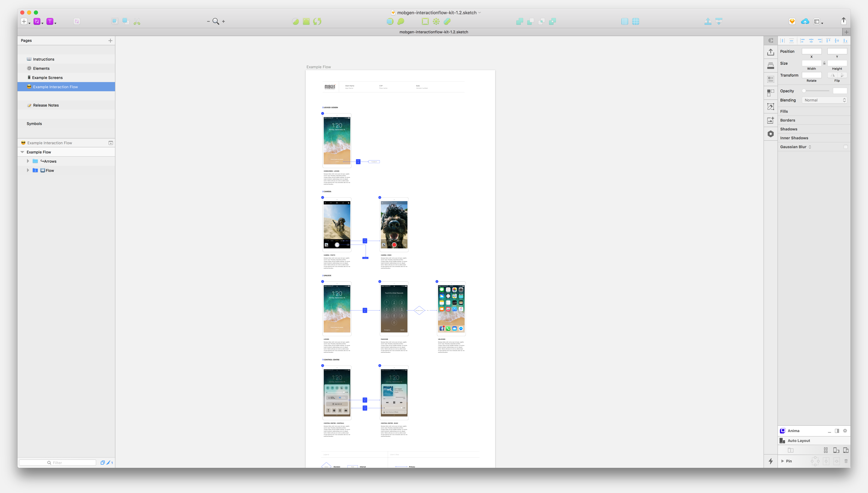Upload via the Sketch Cloud icon
868x493 pixels.
point(805,21)
